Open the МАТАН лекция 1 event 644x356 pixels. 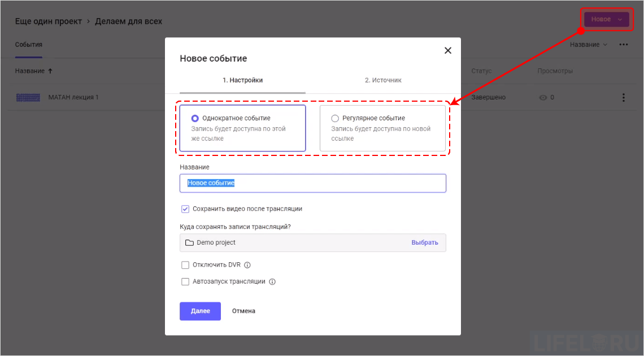pyautogui.click(x=73, y=97)
